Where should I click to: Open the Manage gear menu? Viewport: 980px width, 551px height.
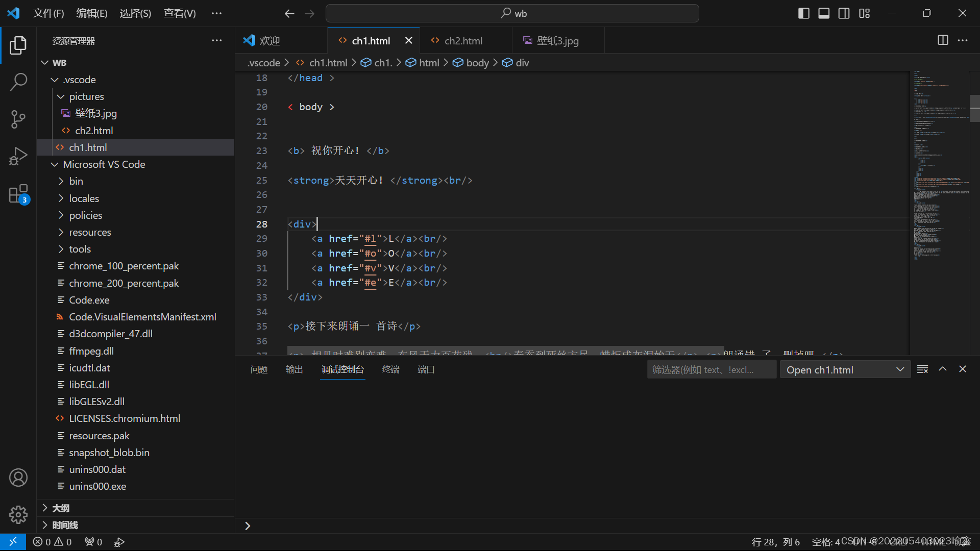tap(18, 514)
